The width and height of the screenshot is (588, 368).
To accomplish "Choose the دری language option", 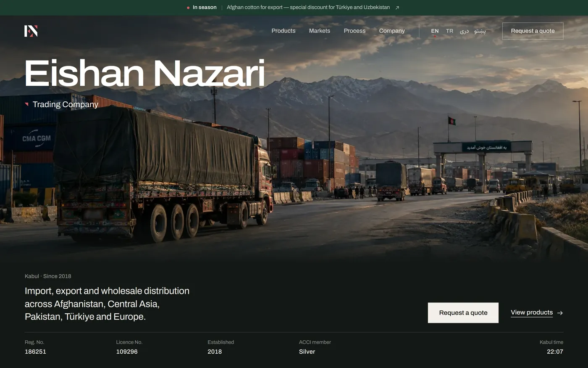I will (x=464, y=31).
